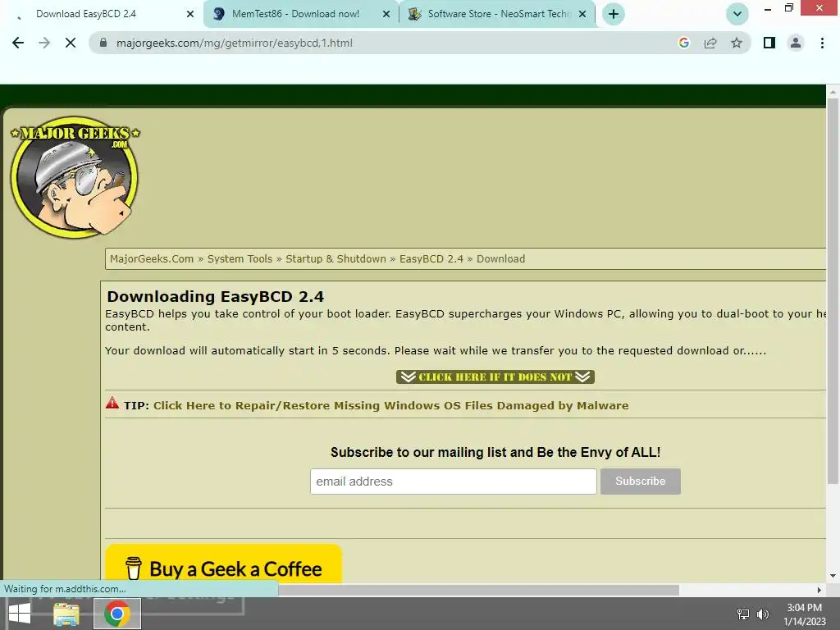This screenshot has width=840, height=630.
Task: Click the 'Downloading EasyBCD 2.4' heading
Action: click(216, 296)
